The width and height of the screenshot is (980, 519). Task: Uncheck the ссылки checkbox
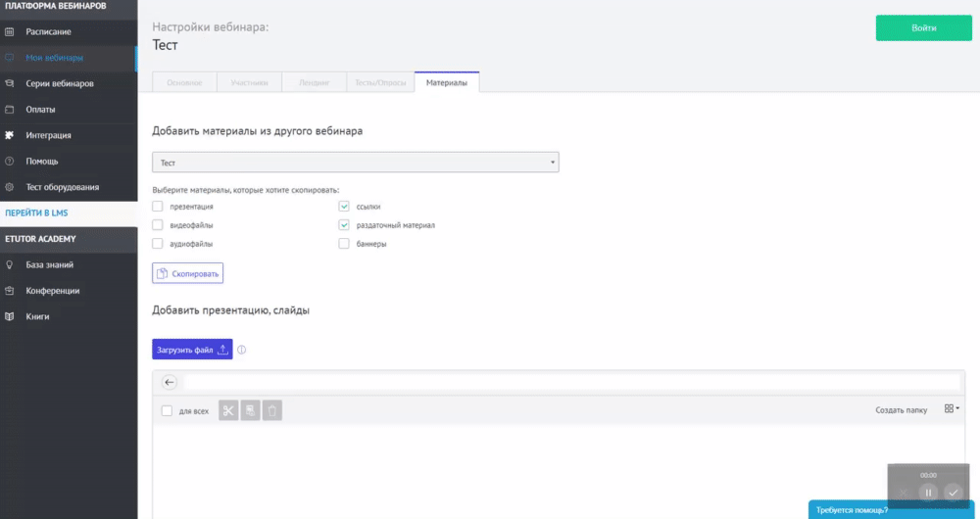tap(344, 207)
